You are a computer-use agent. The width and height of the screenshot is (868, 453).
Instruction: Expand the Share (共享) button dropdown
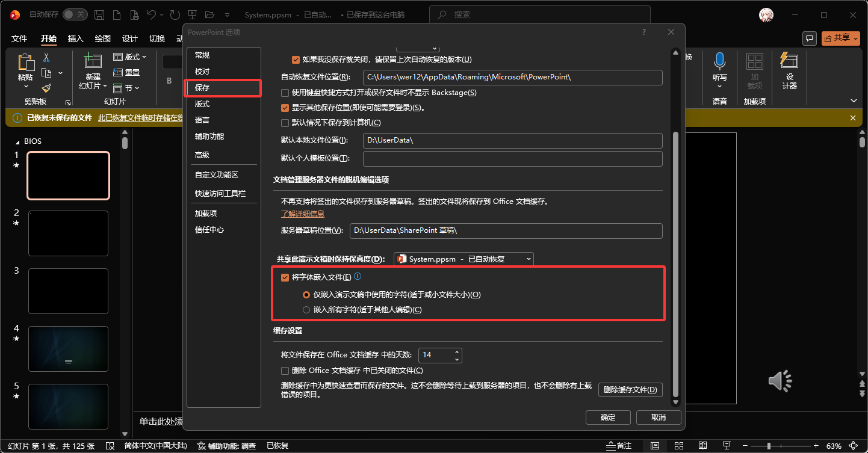(856, 38)
